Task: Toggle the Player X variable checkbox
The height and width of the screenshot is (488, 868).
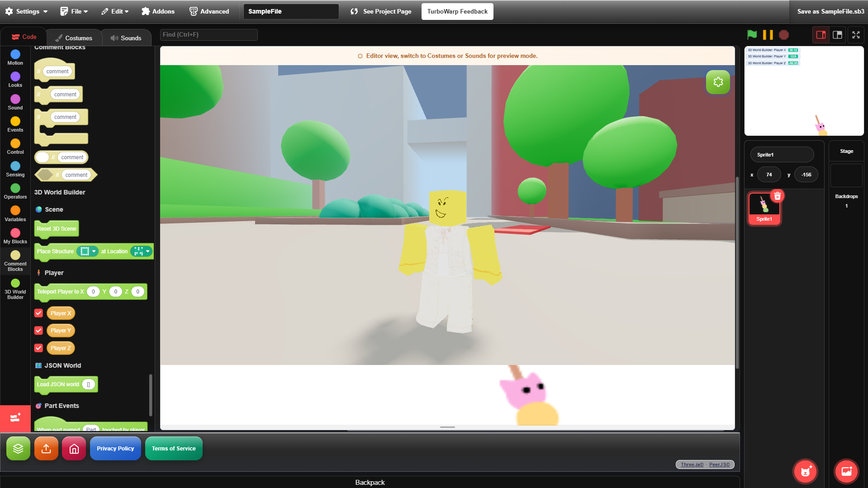Action: (39, 313)
